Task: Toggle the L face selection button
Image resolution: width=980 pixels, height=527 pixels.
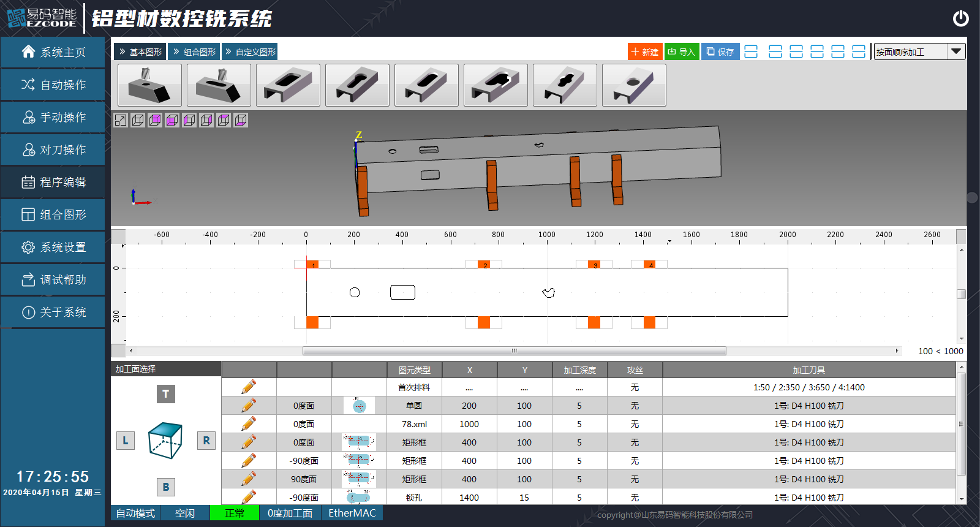Action: (x=126, y=440)
